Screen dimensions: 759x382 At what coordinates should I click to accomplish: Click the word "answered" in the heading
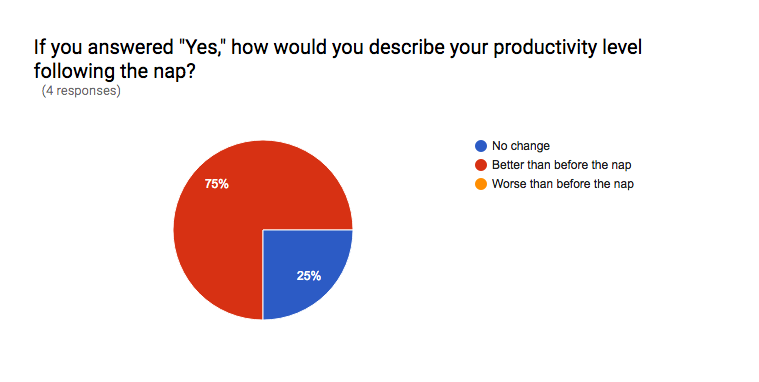[x=130, y=48]
